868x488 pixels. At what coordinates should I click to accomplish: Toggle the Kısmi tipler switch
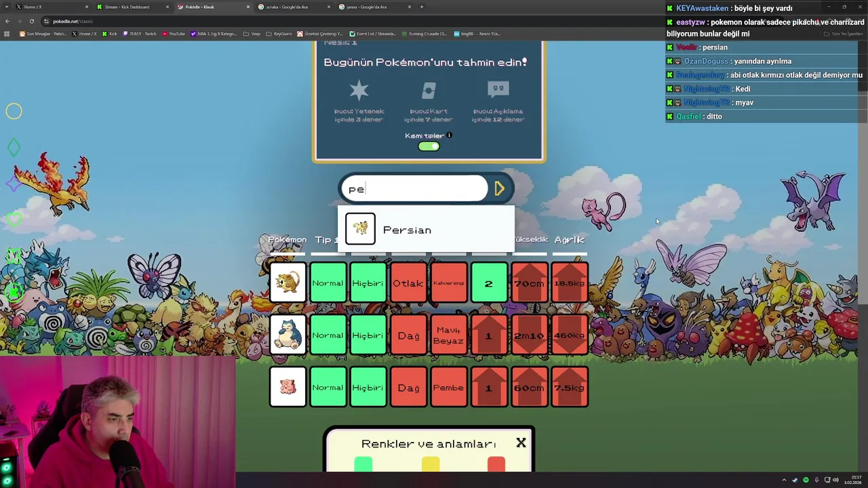pyautogui.click(x=429, y=146)
